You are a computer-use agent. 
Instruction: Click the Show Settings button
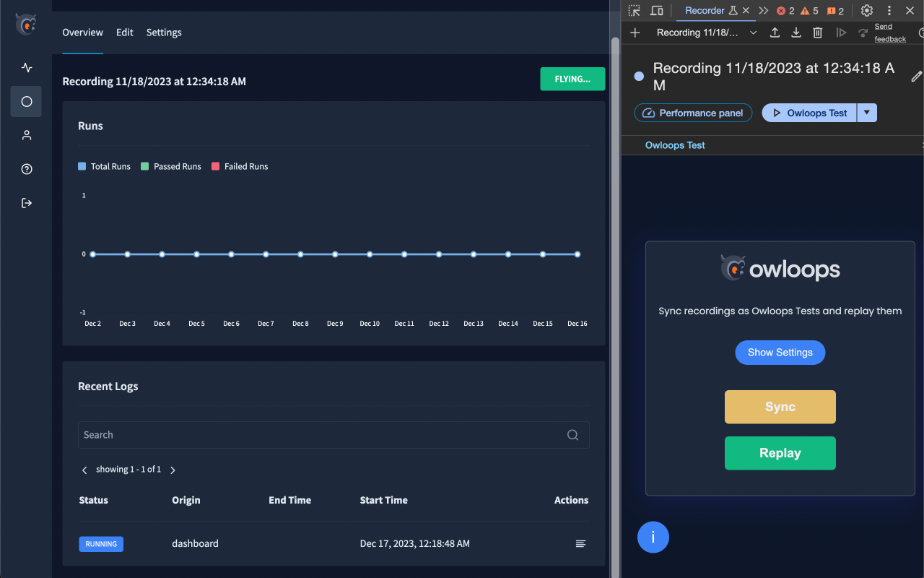(x=780, y=353)
